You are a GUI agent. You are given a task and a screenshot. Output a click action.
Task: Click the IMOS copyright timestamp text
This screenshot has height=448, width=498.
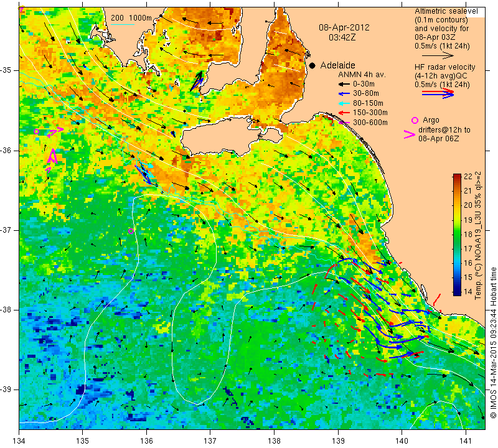[493, 342]
